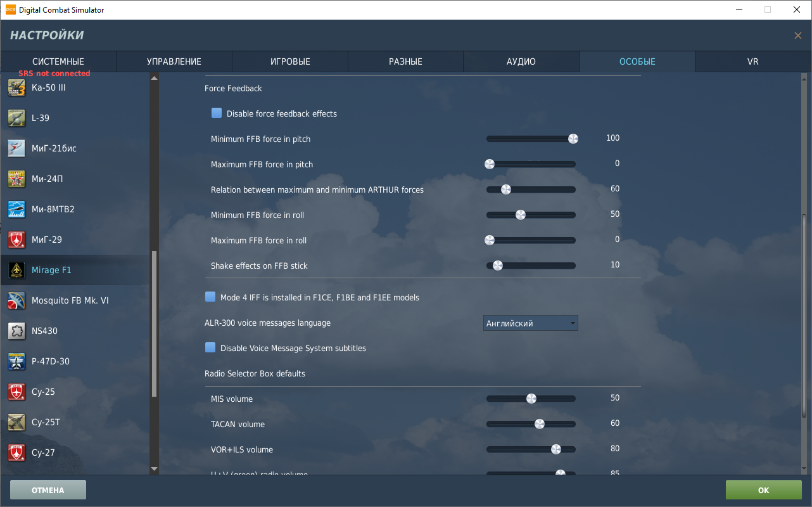
Task: Toggle Disable force feedback effects checkbox
Action: pos(217,113)
